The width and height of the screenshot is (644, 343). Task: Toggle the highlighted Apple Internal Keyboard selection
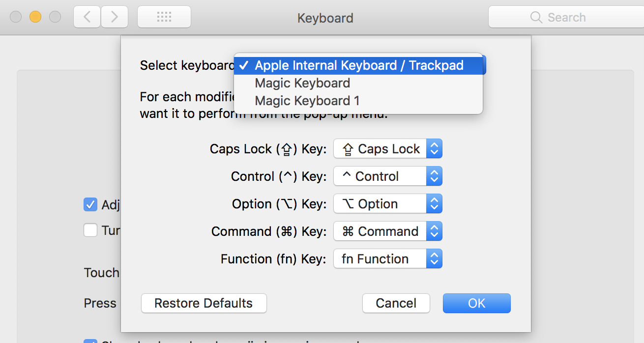coord(359,64)
